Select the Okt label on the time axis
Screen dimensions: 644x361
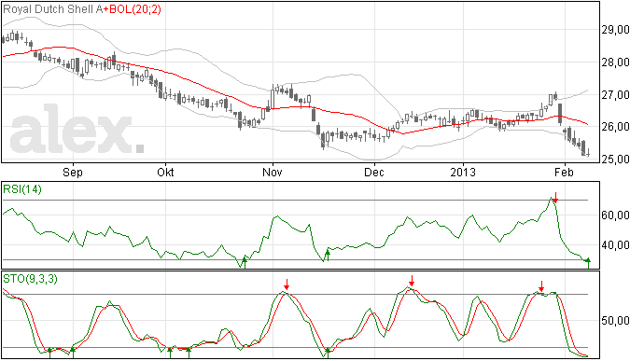165,172
